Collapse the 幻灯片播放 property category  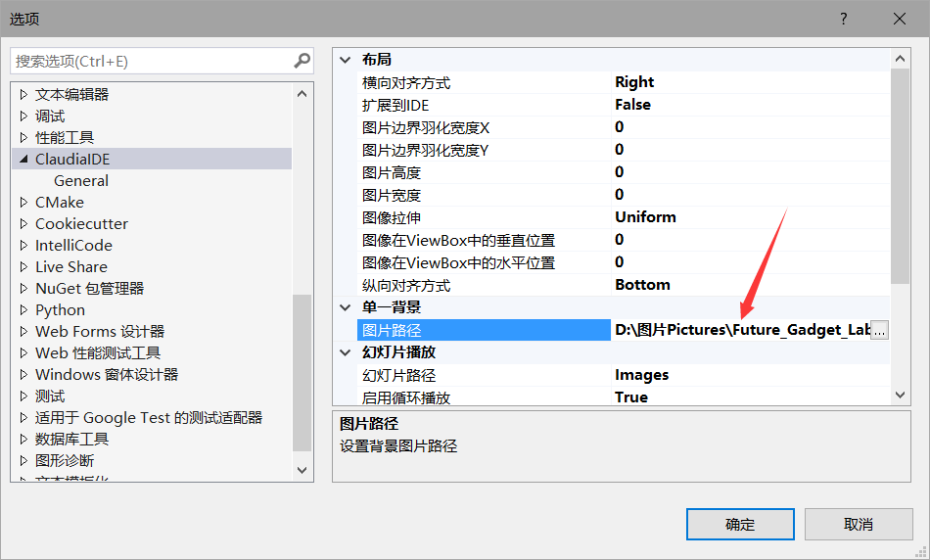[345, 352]
